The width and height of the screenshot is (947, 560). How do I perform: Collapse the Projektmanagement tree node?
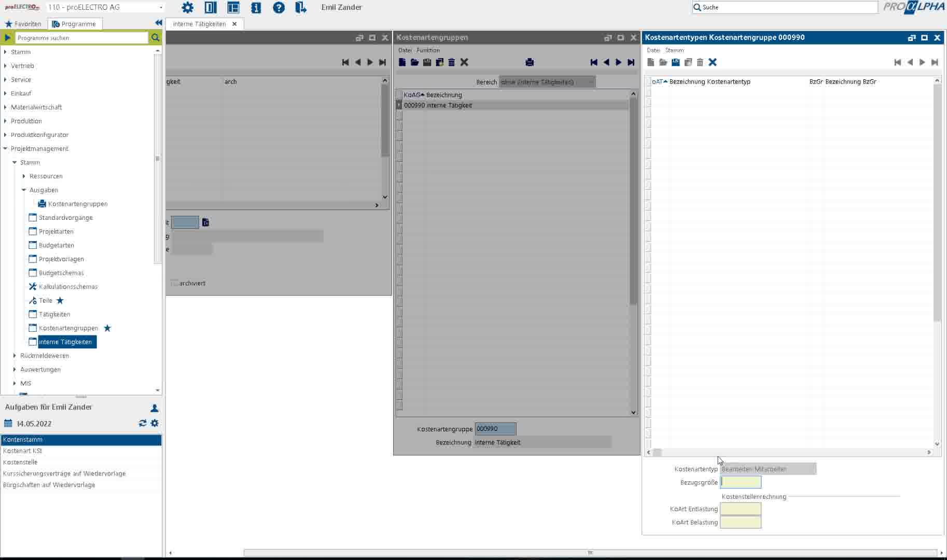pyautogui.click(x=5, y=148)
